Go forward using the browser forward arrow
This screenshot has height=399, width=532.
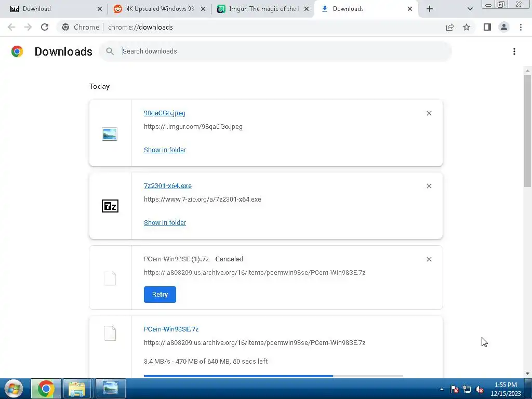(x=28, y=27)
